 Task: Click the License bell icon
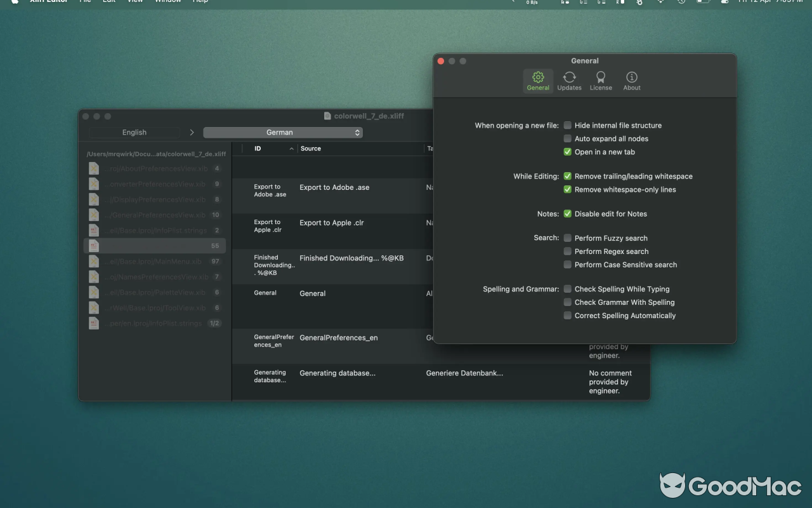click(600, 81)
